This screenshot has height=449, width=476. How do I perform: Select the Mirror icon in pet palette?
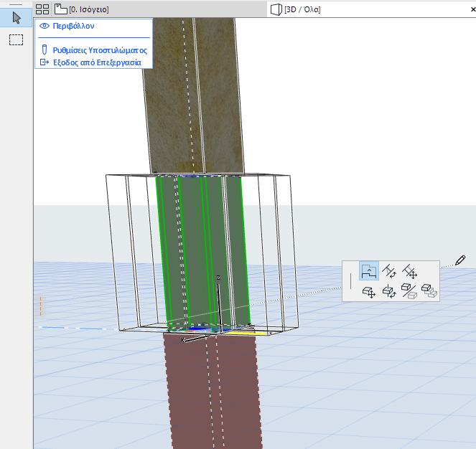tap(410, 291)
